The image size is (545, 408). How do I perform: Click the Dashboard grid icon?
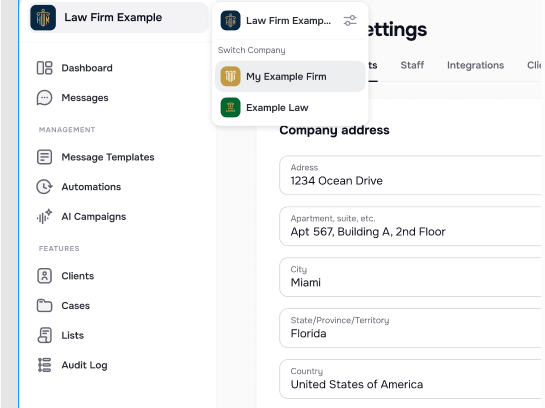coord(44,68)
